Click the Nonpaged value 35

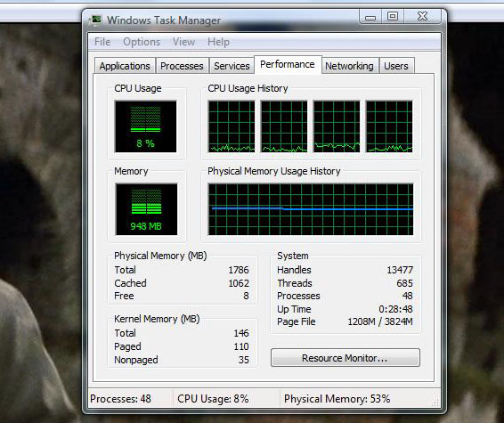[x=244, y=360]
